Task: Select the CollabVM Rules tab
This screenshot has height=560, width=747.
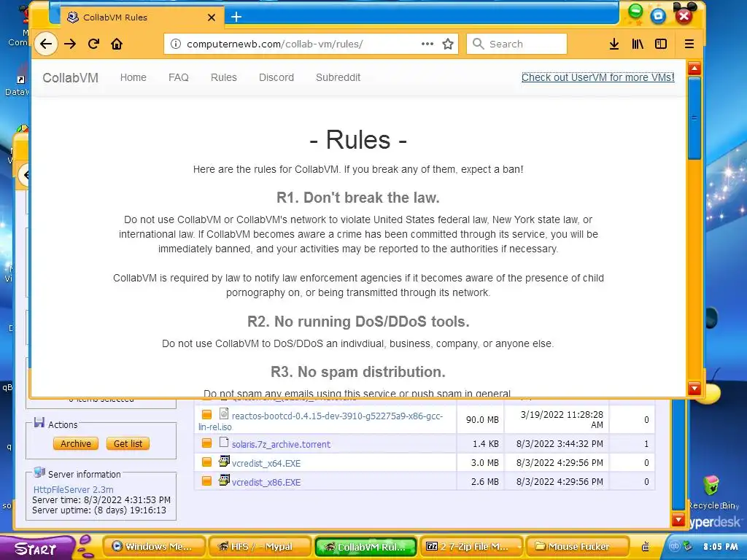Action: [x=141, y=17]
